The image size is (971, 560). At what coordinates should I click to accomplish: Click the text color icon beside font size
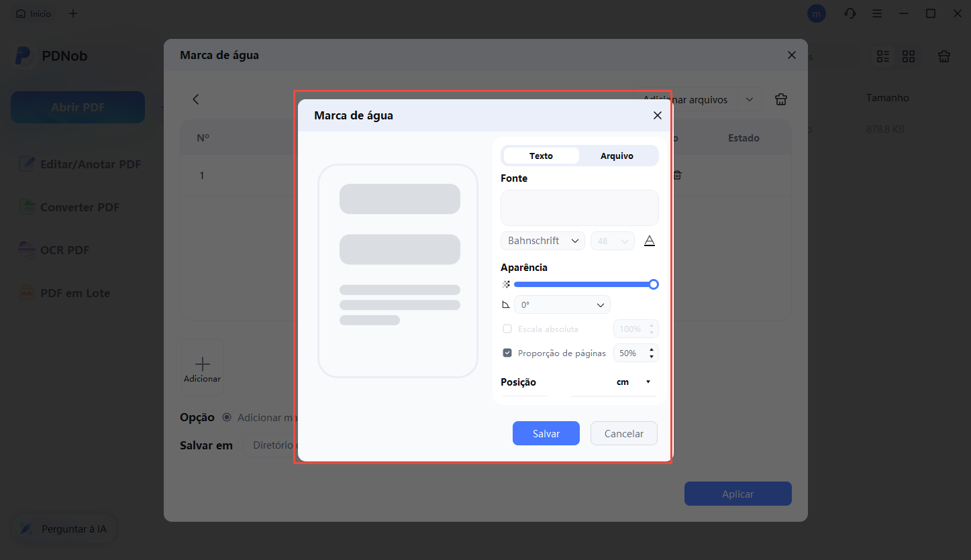[x=649, y=241]
